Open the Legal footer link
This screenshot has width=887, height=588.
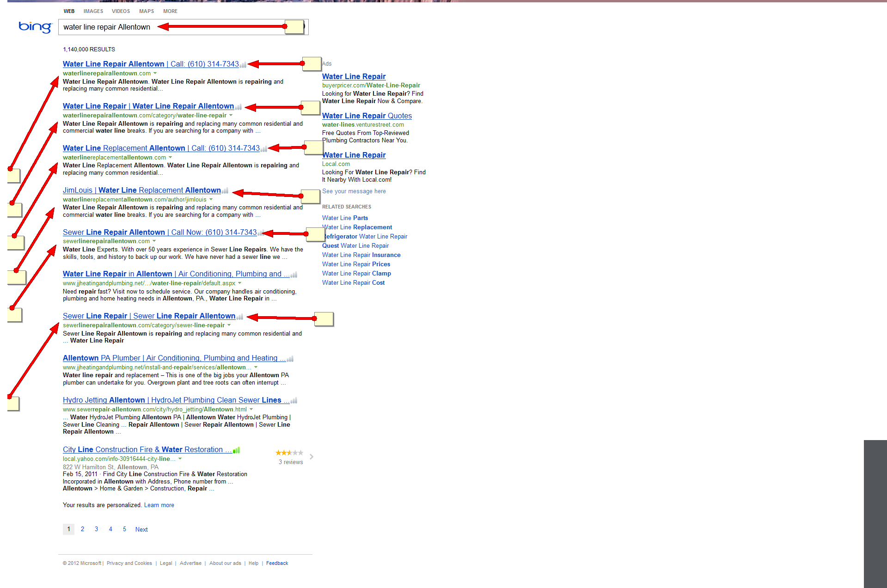click(166, 563)
